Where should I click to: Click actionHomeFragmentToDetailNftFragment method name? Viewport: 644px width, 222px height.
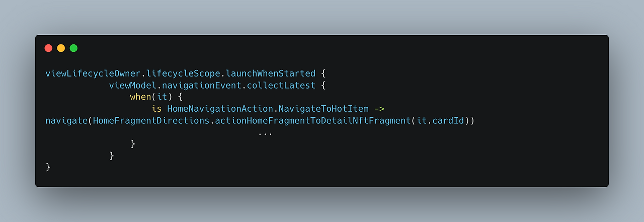[313, 121]
